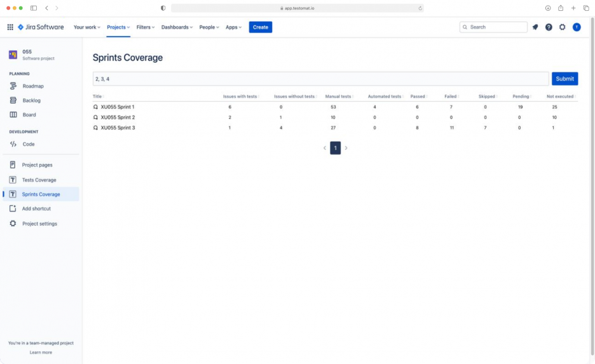Click the sprint IDs input field
The height and width of the screenshot is (364, 595).
[320, 79]
